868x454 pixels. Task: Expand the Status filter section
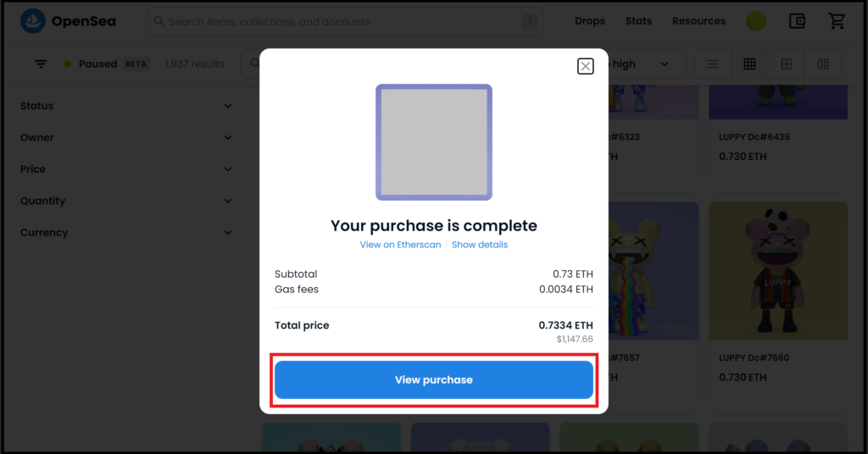pyautogui.click(x=125, y=106)
